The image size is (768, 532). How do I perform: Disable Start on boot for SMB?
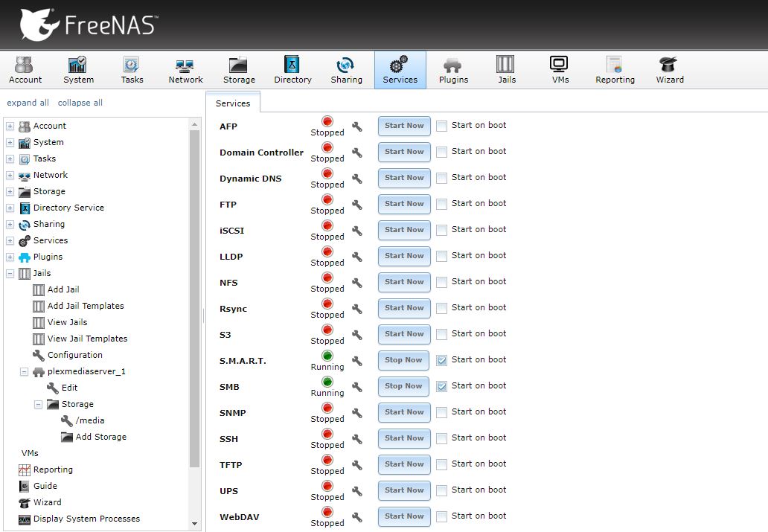pyautogui.click(x=441, y=386)
